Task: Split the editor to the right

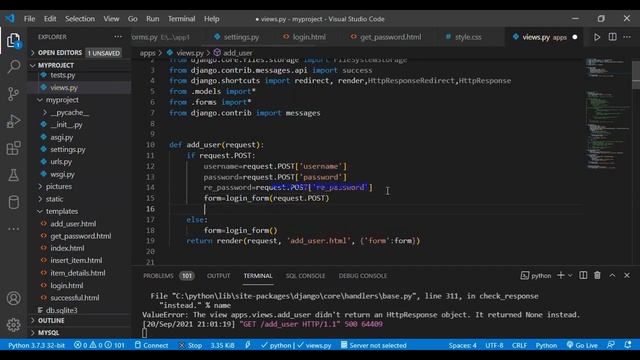Action: point(612,37)
